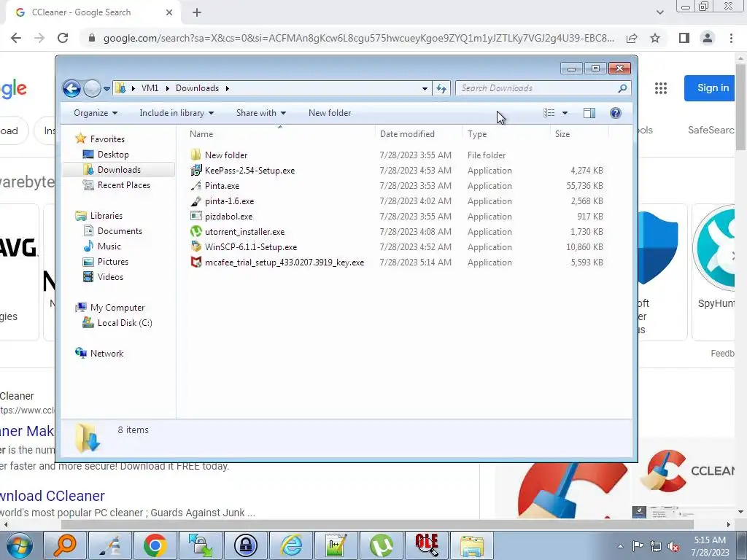Open uTorrent from the taskbar
Viewport: 747px width, 560px height.
pyautogui.click(x=382, y=545)
